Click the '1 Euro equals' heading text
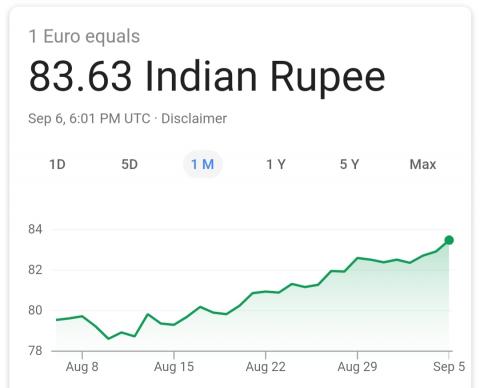Viewport: 480px width, 388px height. tap(84, 36)
